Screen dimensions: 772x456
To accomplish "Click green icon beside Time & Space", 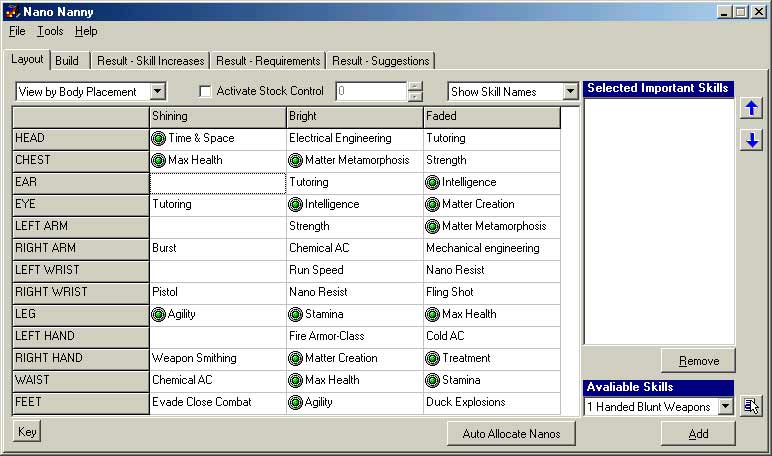I will (x=159, y=138).
